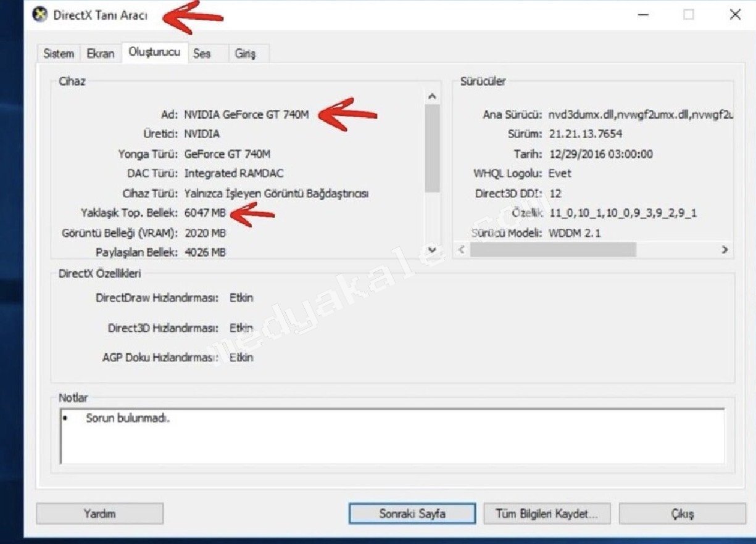This screenshot has width=756, height=544.
Task: Click the feature levels '11_0,10_1,10_0' text
Action: coord(623,213)
